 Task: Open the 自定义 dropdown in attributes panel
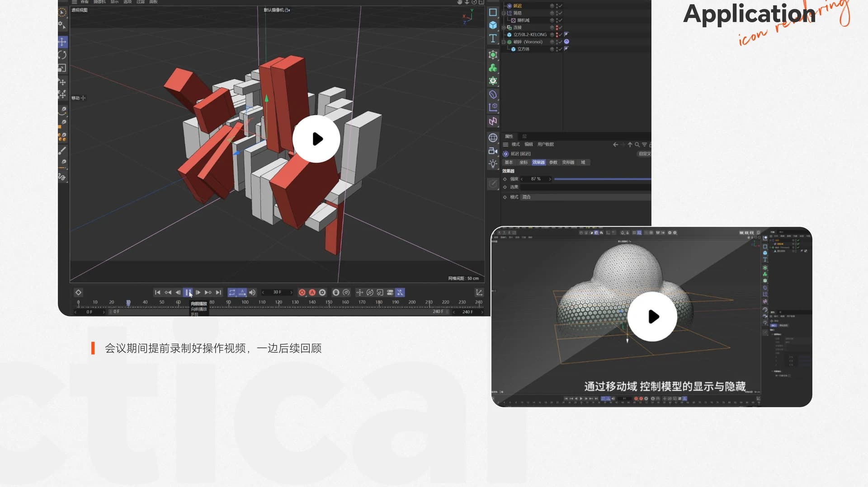pos(644,154)
